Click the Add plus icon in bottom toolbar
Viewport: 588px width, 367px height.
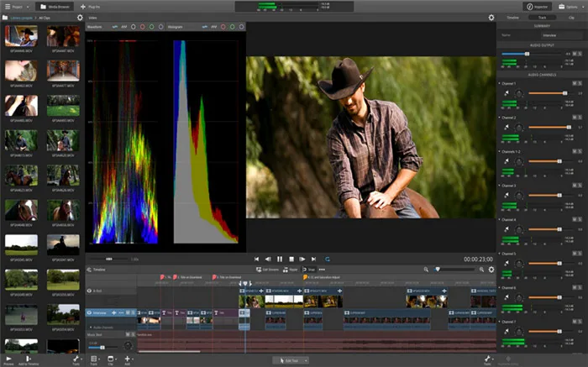pyautogui.click(x=128, y=359)
